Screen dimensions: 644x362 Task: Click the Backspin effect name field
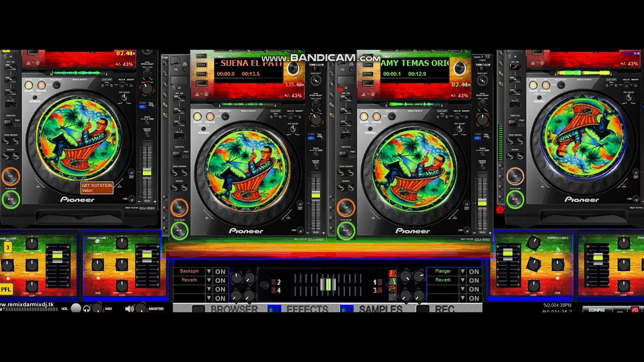[190, 271]
